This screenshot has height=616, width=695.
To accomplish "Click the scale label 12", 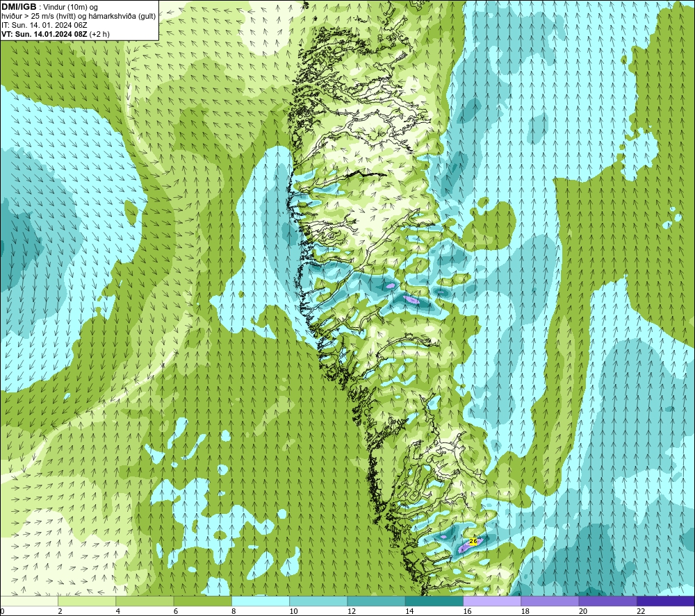I will point(352,611).
